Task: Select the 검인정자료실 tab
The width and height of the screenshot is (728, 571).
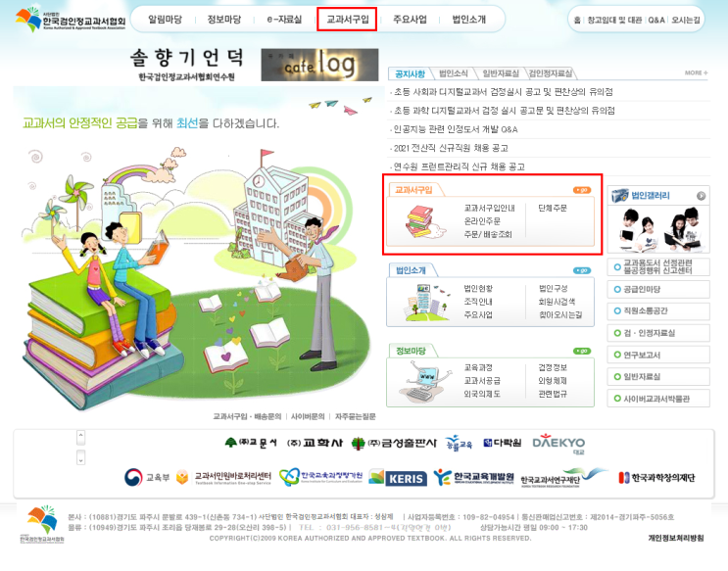Action: tap(551, 73)
